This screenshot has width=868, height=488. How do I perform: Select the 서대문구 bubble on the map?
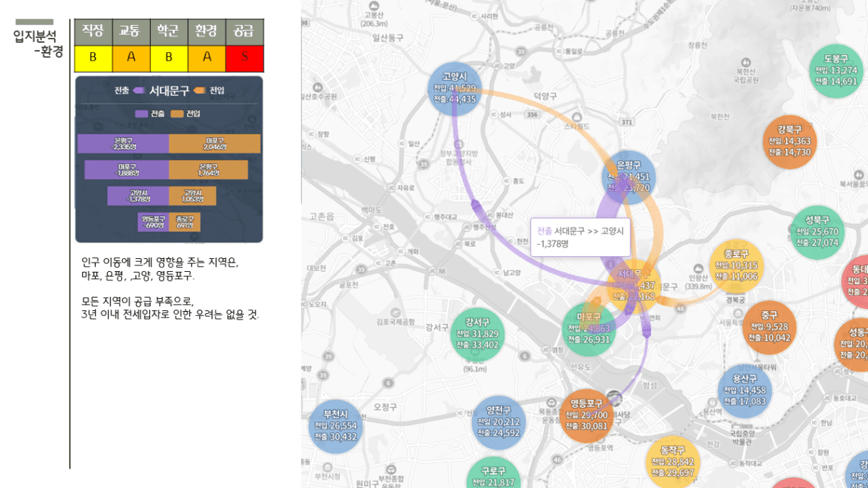click(635, 285)
